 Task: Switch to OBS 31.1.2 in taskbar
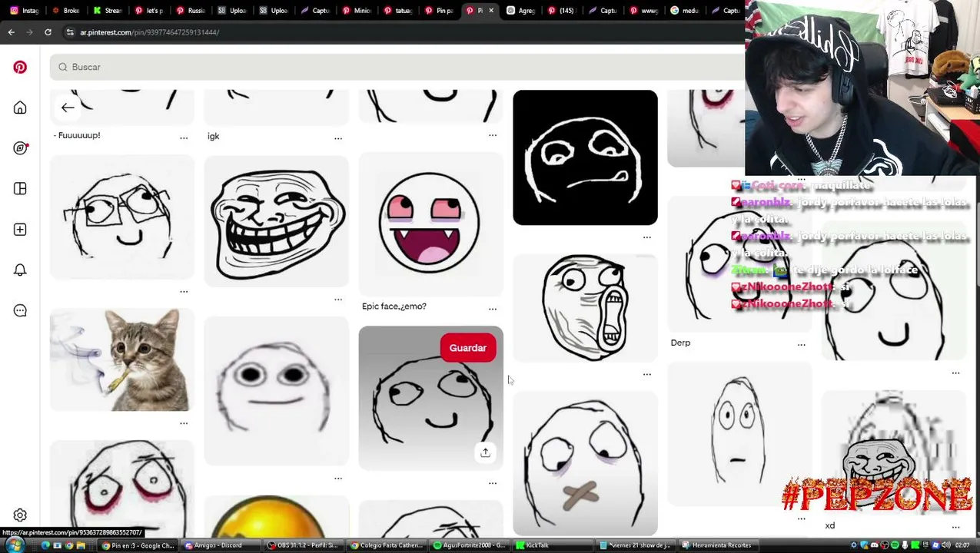(302, 545)
